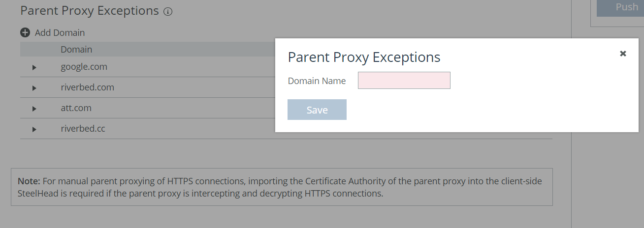Expand the google.com row arrow
Screen dimensions: 644x228
pyautogui.click(x=34, y=67)
